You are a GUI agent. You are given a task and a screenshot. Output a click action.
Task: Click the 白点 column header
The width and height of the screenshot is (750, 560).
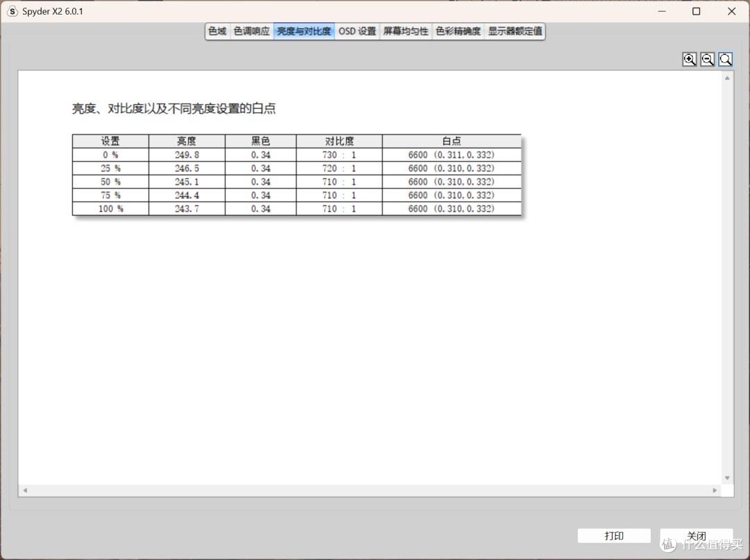click(451, 141)
